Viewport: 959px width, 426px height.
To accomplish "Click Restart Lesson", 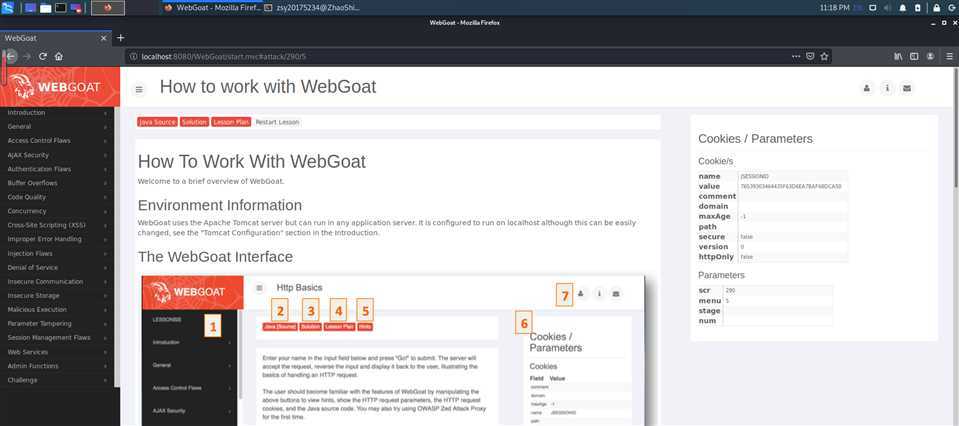I will point(277,122).
